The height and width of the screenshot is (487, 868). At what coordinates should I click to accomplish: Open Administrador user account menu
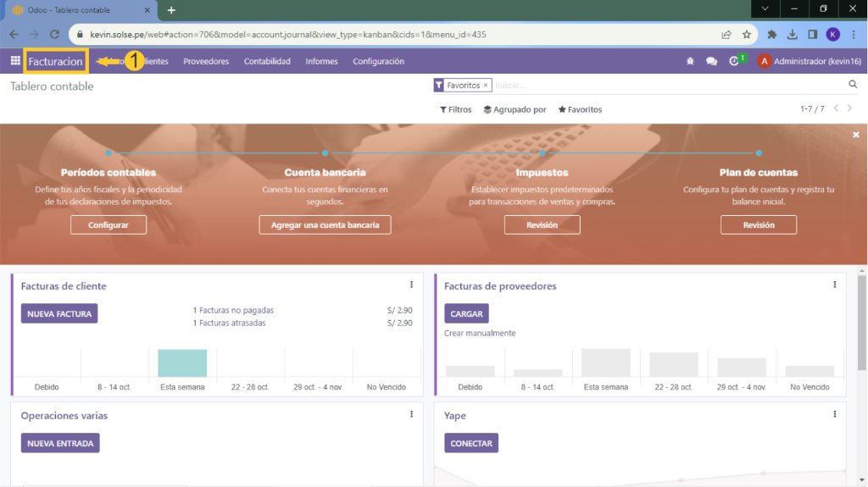809,61
